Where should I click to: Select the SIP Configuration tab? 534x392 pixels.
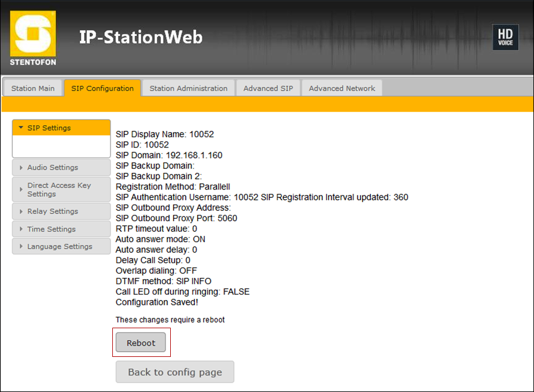pyautogui.click(x=102, y=88)
